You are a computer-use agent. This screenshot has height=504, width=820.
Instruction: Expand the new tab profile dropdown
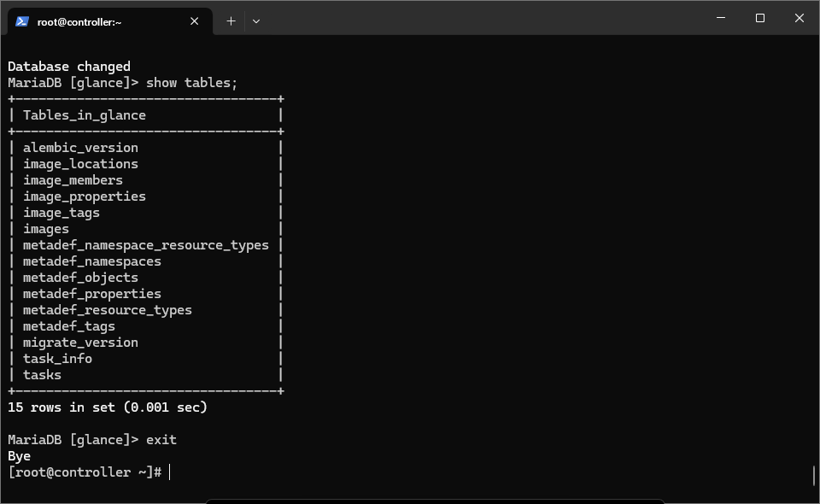click(256, 21)
